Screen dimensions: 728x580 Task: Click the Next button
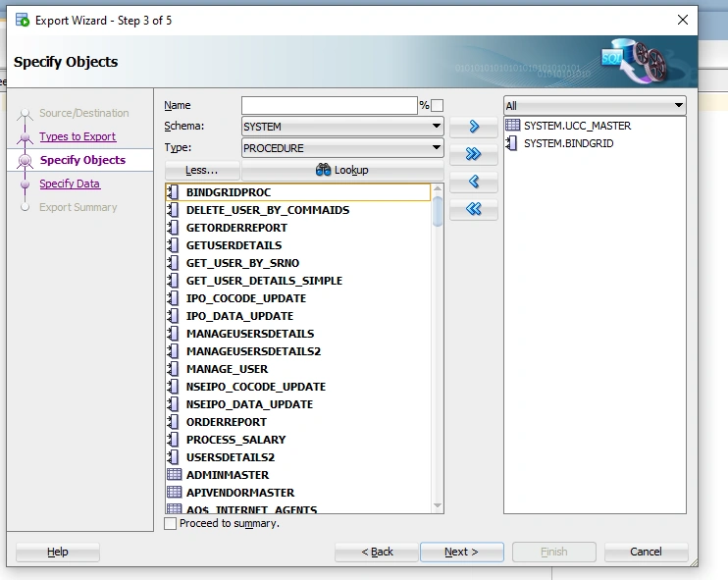[461, 552]
